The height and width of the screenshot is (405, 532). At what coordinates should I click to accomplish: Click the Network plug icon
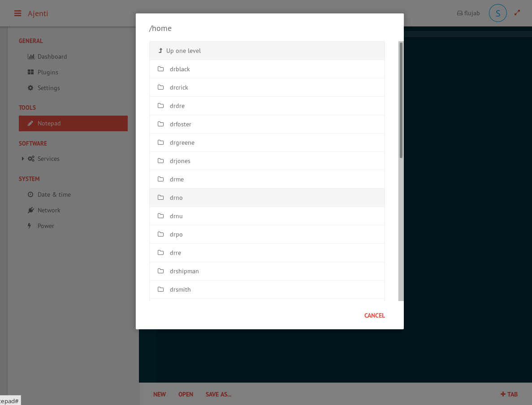[31, 210]
